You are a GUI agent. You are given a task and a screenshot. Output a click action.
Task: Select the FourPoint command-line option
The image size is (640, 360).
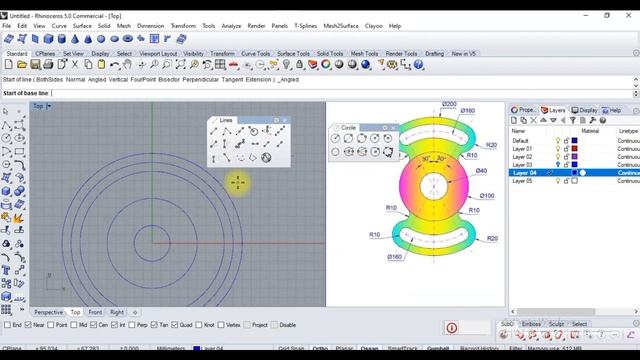(x=143, y=80)
